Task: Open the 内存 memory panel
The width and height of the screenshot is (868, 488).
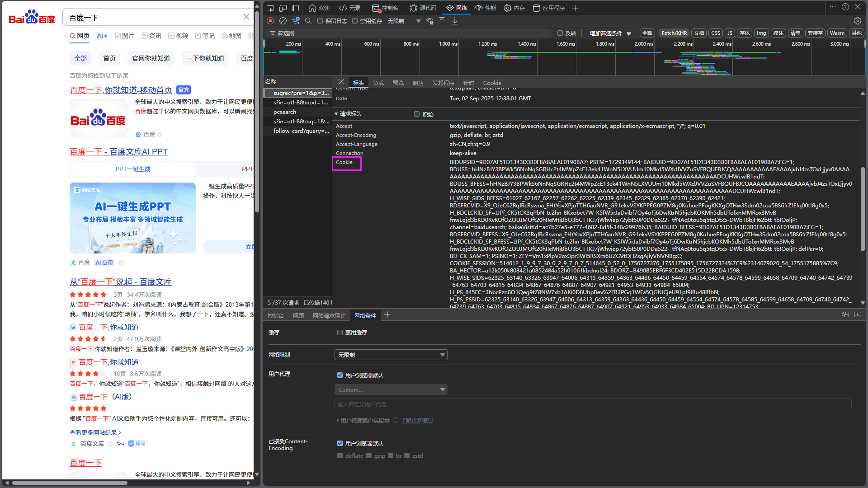Action: pos(514,8)
